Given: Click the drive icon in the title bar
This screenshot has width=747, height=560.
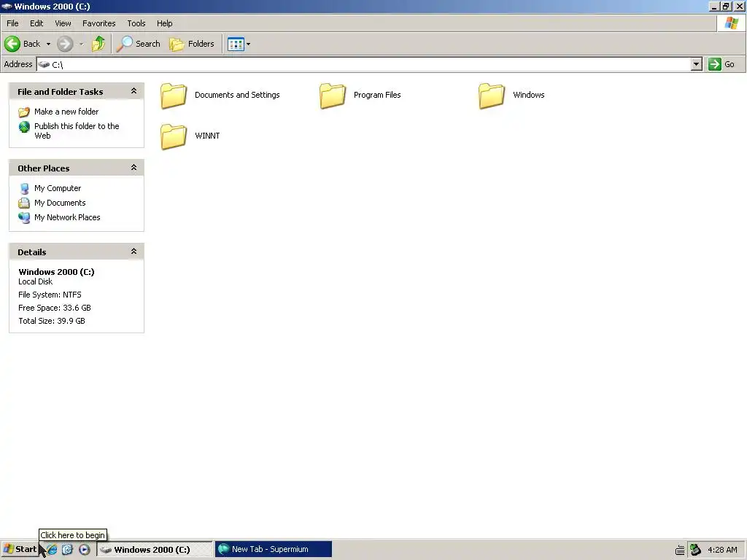Looking at the screenshot, I should click(x=7, y=6).
